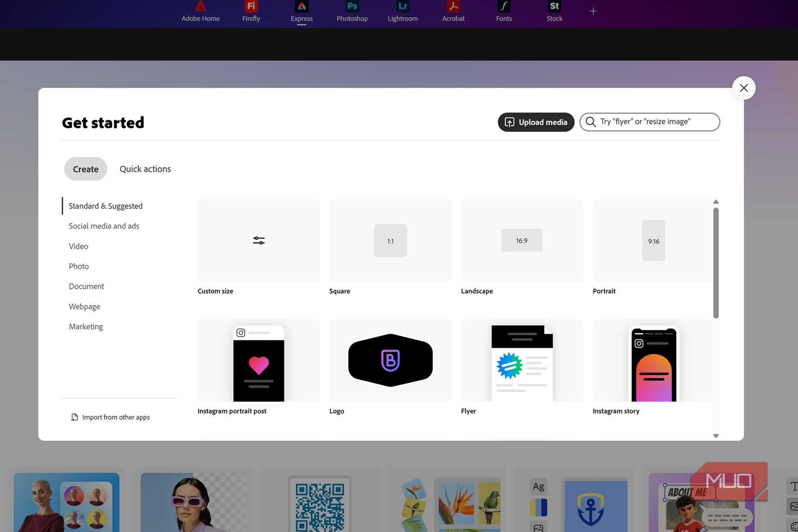Click the Instagram story label
Screen dimensions: 798x532
point(616,411)
